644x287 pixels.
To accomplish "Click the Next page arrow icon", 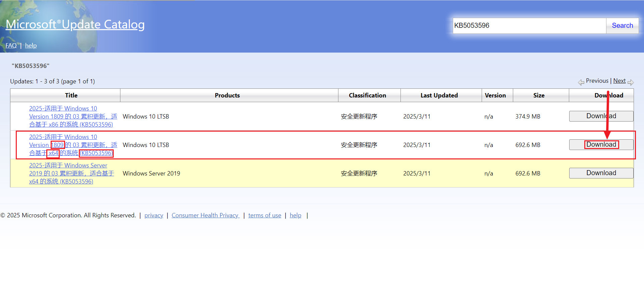I will pos(631,82).
